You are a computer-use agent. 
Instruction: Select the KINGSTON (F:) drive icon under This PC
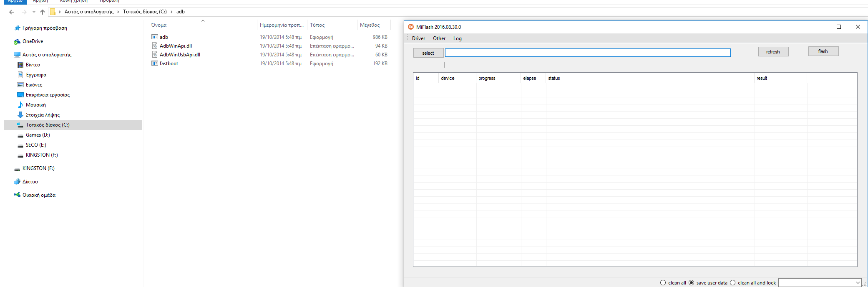20,155
